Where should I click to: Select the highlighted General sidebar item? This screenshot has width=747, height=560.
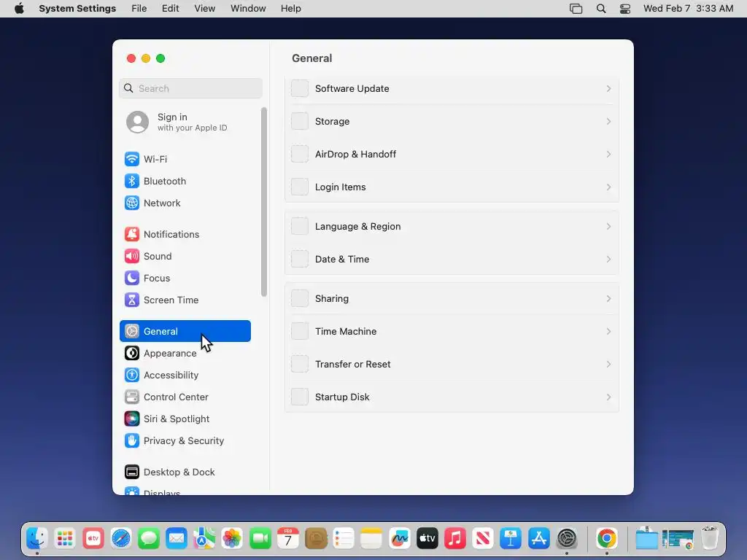pyautogui.click(x=185, y=331)
